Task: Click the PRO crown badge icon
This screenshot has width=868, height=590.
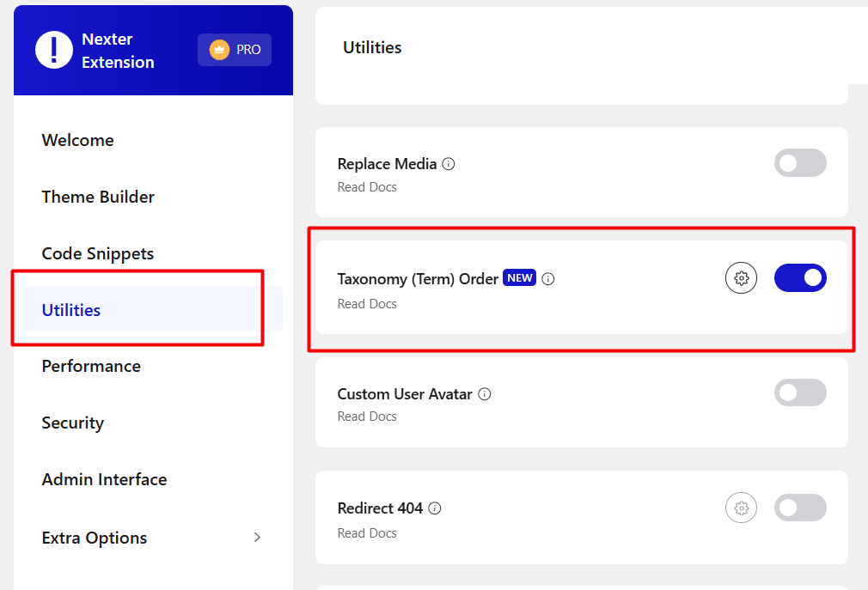Action: [220, 50]
